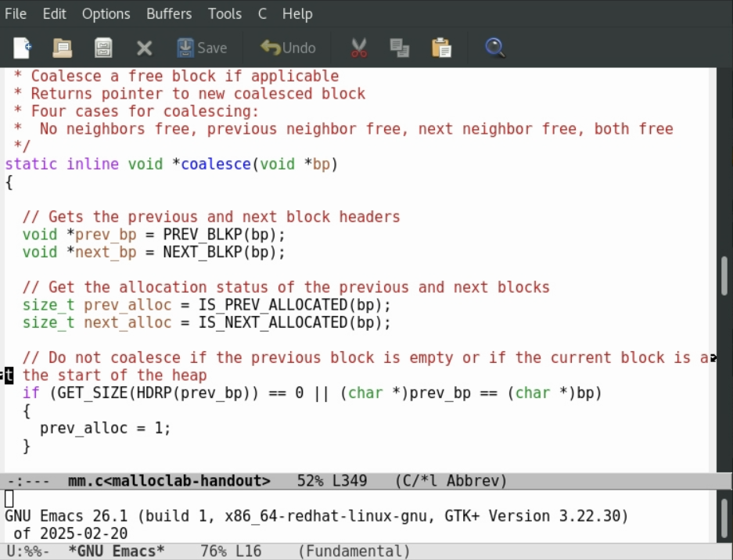The image size is (733, 560).
Task: Click the New File toolbar icon
Action: pos(23,48)
